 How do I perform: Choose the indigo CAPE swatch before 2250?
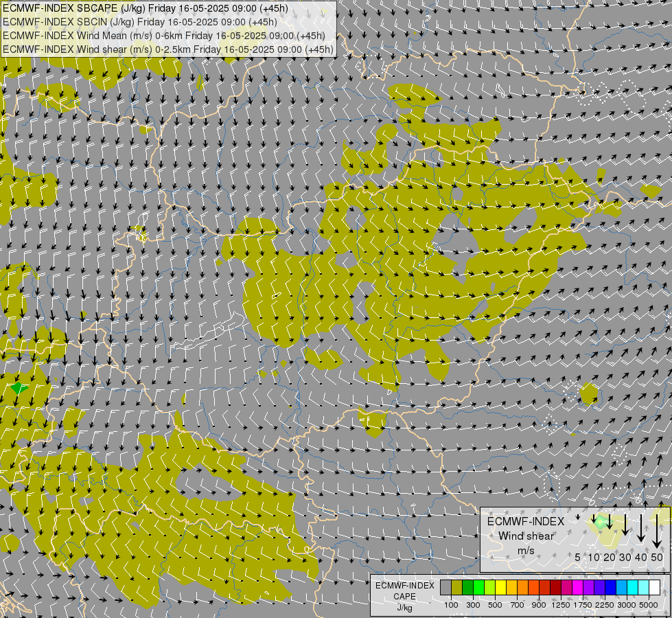599,587
